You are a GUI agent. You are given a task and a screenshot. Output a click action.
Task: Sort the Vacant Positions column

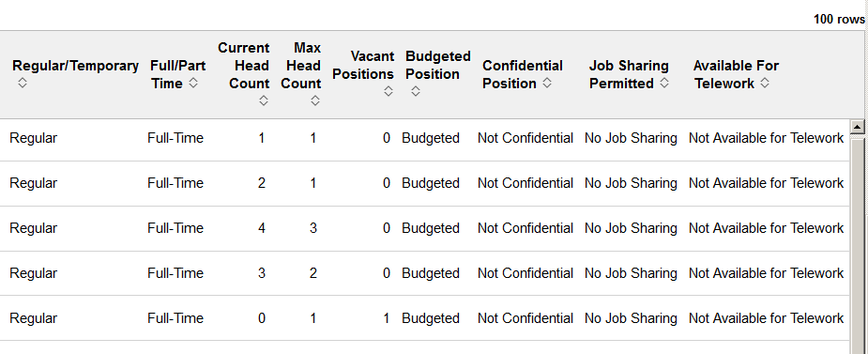(x=388, y=91)
